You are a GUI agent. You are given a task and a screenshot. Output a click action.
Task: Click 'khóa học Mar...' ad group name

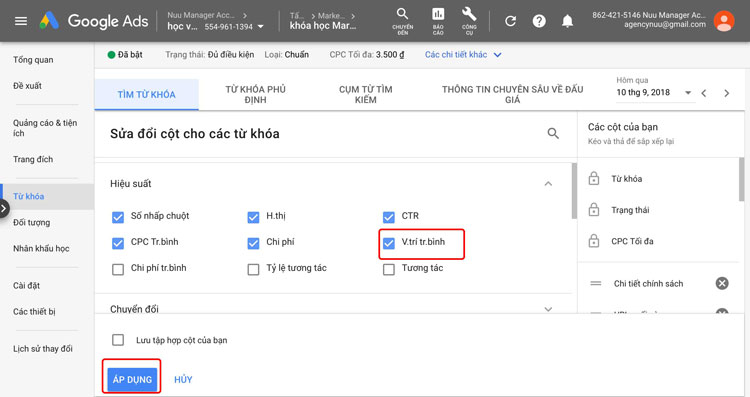click(323, 26)
